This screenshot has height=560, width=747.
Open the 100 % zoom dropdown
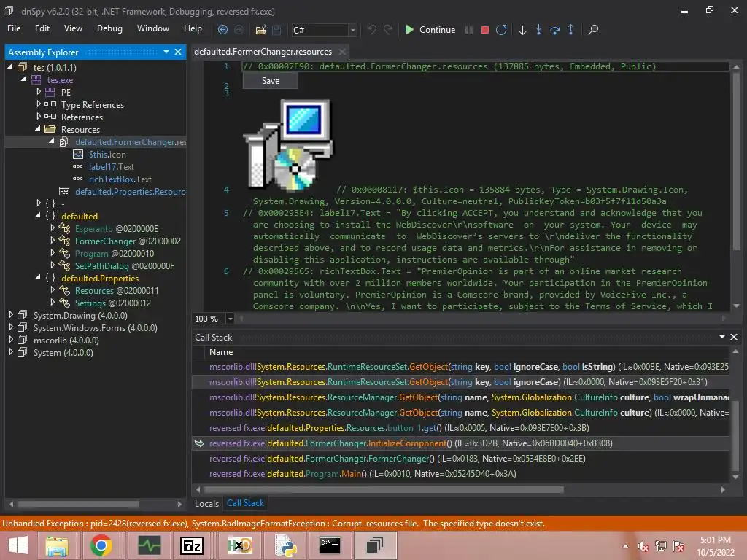click(230, 319)
